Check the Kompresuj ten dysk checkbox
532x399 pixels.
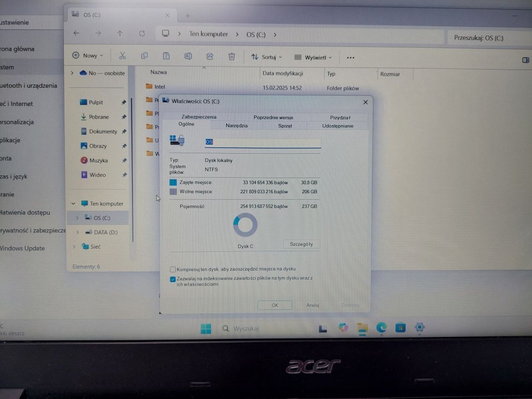pyautogui.click(x=173, y=269)
